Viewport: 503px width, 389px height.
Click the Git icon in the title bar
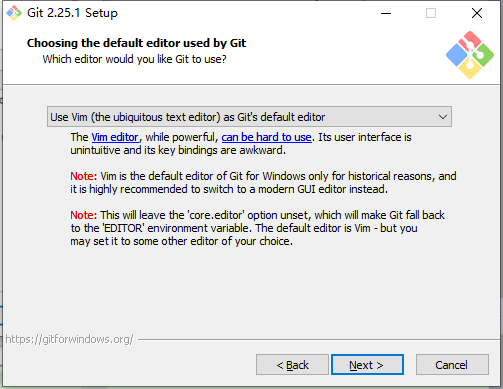point(14,13)
